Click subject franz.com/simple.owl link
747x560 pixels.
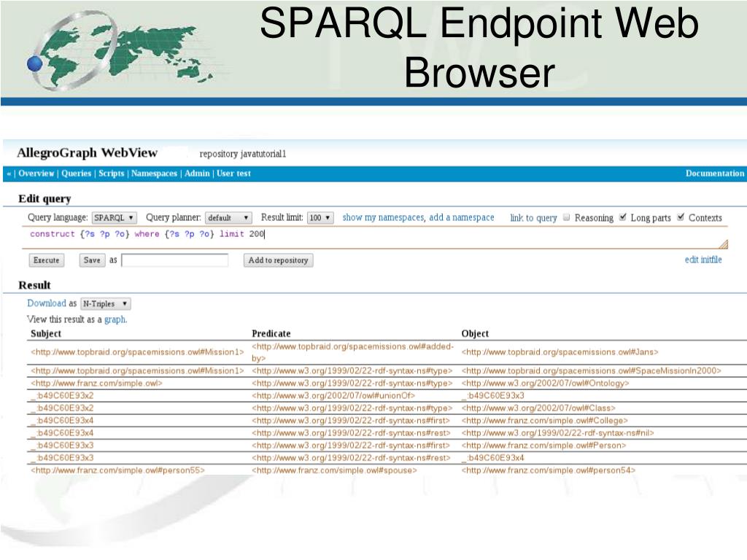click(x=97, y=383)
